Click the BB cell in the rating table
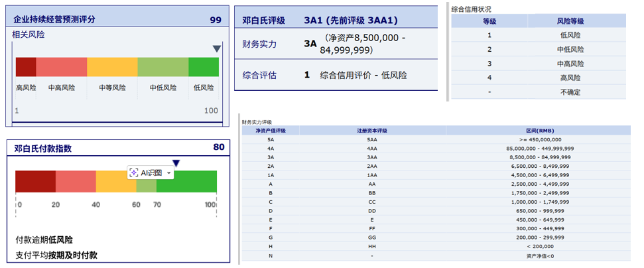This screenshot has height=268, width=644. [x=372, y=193]
